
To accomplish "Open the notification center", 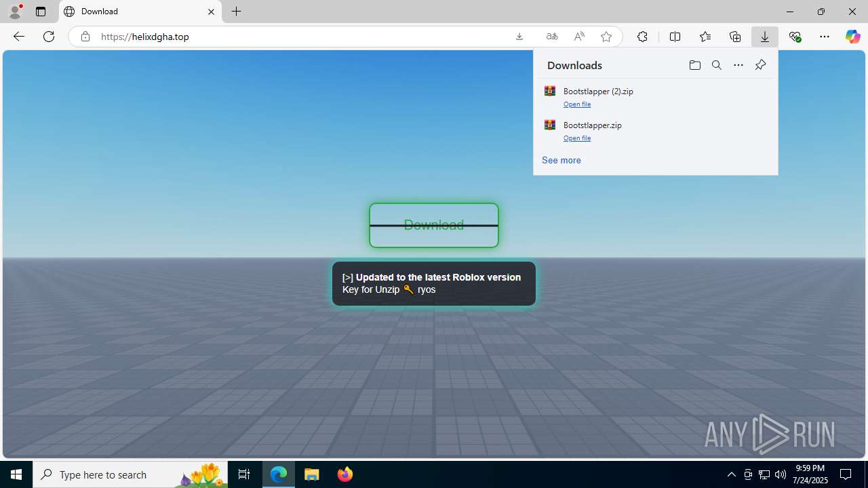I will tap(846, 474).
